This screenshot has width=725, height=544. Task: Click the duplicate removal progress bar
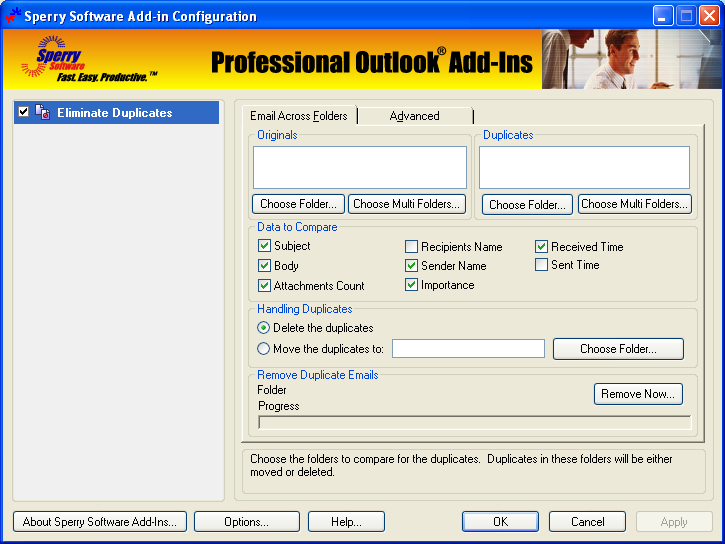(474, 422)
